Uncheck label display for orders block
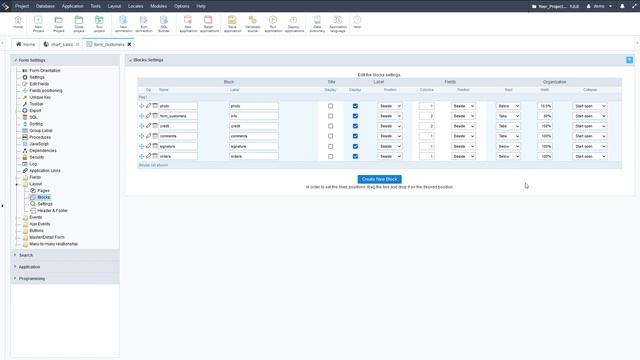 click(x=355, y=156)
